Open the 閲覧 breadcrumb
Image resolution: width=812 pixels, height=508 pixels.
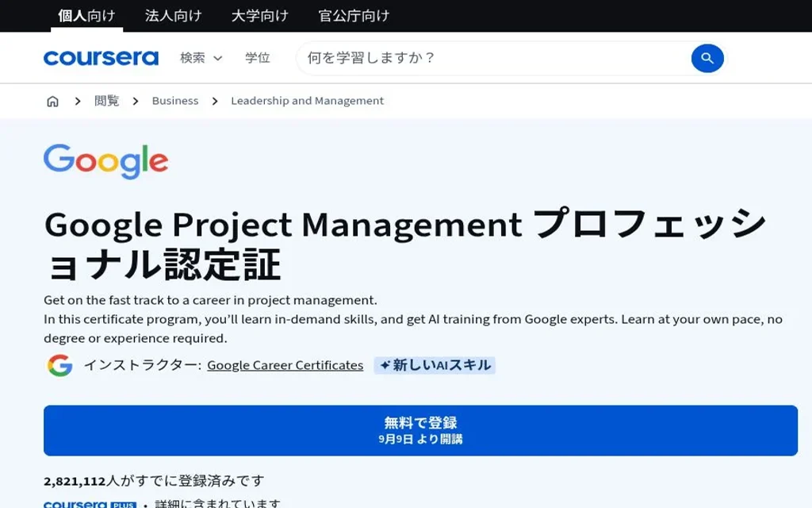[x=107, y=101]
